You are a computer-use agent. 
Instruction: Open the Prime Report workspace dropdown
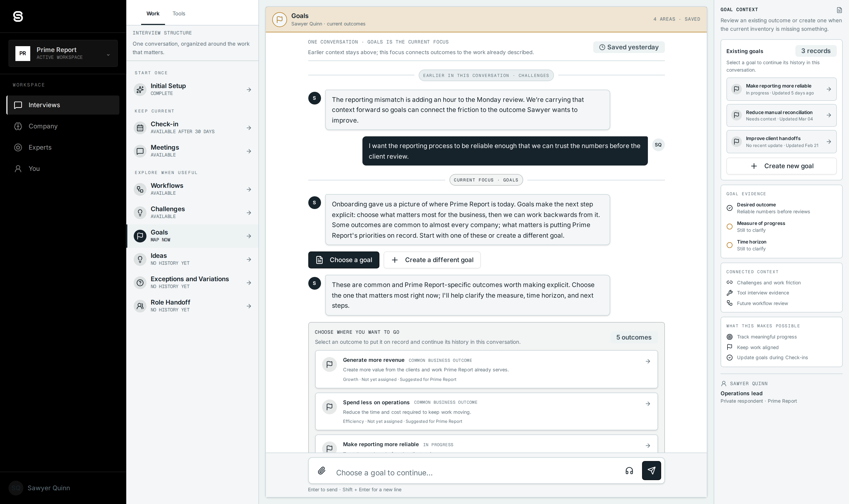[63, 53]
